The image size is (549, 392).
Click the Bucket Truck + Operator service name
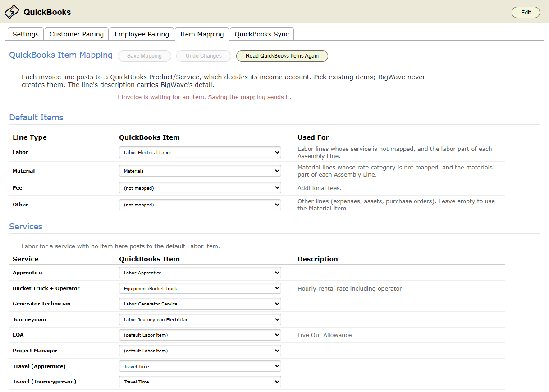[x=46, y=288]
